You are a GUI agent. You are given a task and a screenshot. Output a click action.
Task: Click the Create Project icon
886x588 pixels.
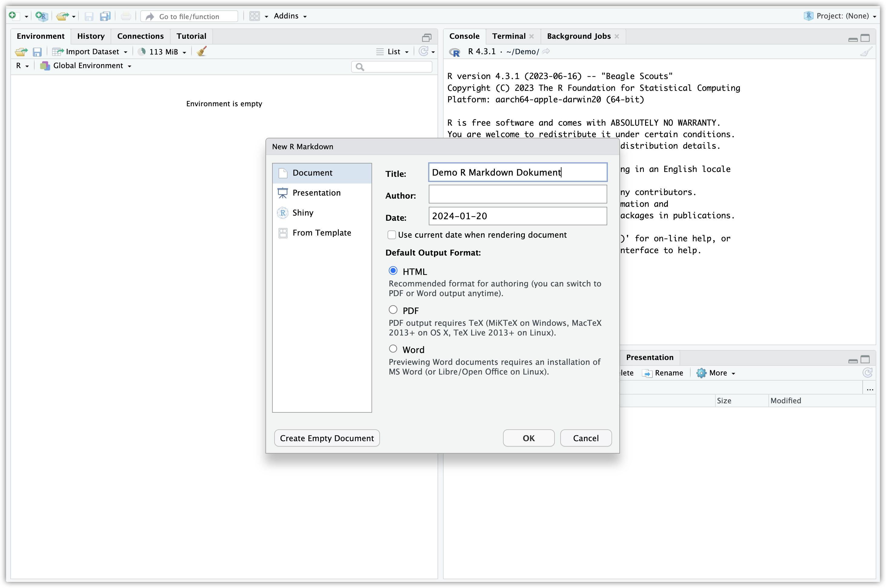(41, 16)
